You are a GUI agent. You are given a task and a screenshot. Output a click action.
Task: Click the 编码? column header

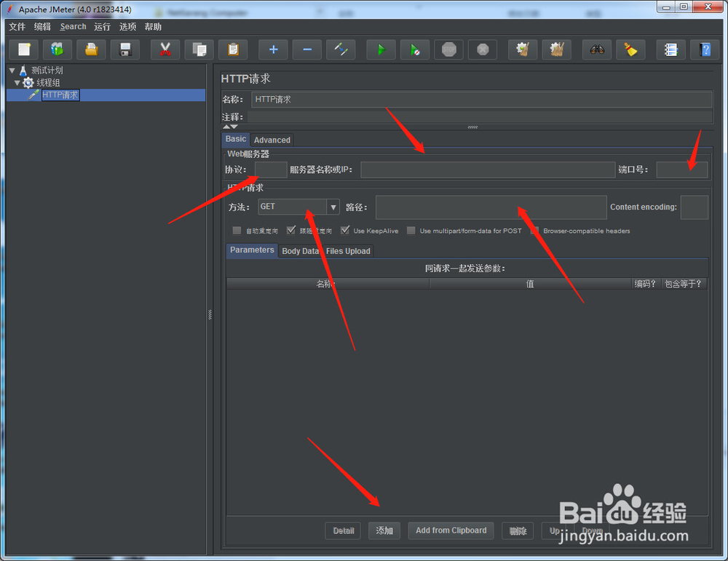click(x=645, y=284)
